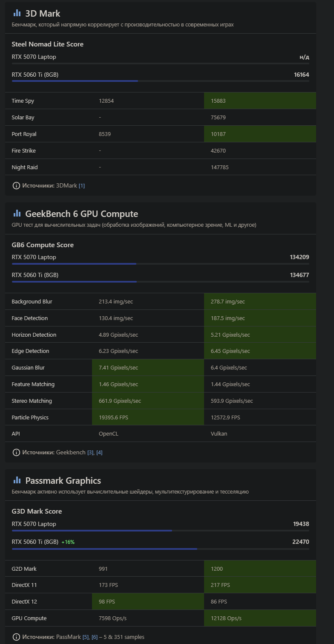Select the Port Royal score 10187 cell

pos(260,134)
